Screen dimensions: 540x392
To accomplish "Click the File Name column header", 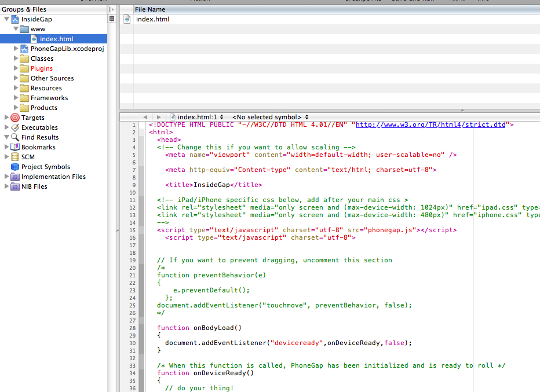I will 337,9.
